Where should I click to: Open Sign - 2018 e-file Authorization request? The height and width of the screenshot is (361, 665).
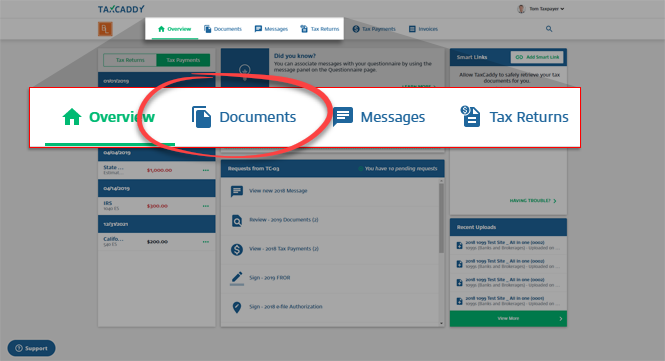pyautogui.click(x=286, y=306)
